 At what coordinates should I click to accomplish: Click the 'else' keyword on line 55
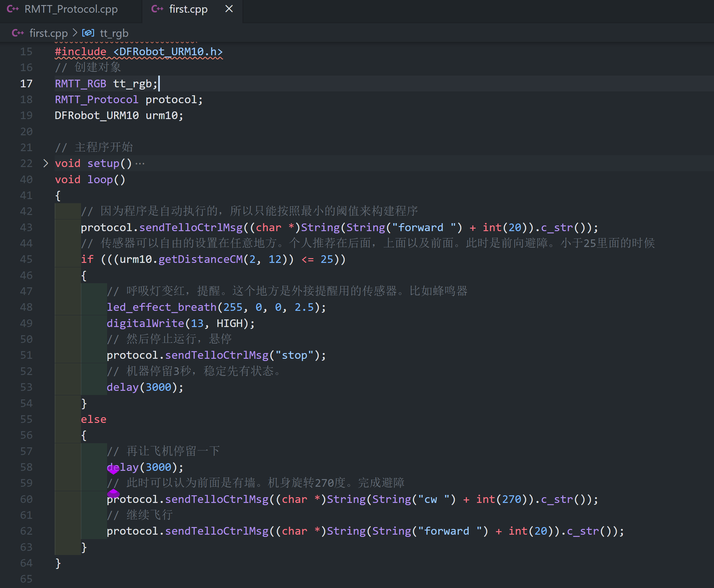tap(93, 419)
